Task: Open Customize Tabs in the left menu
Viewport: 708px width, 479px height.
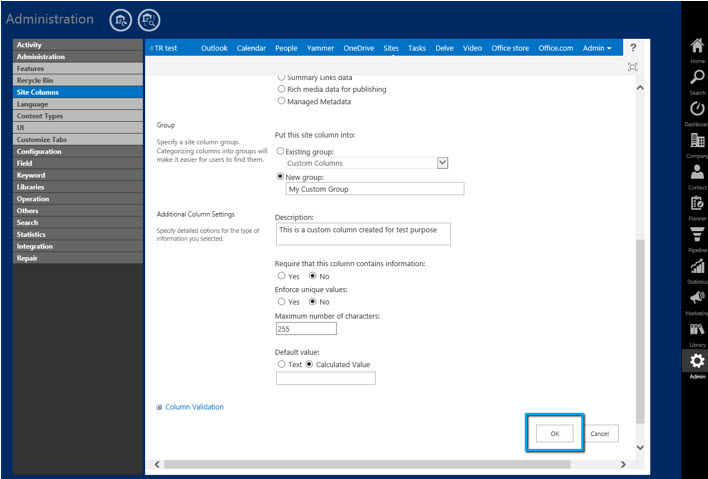Action: 78,140
